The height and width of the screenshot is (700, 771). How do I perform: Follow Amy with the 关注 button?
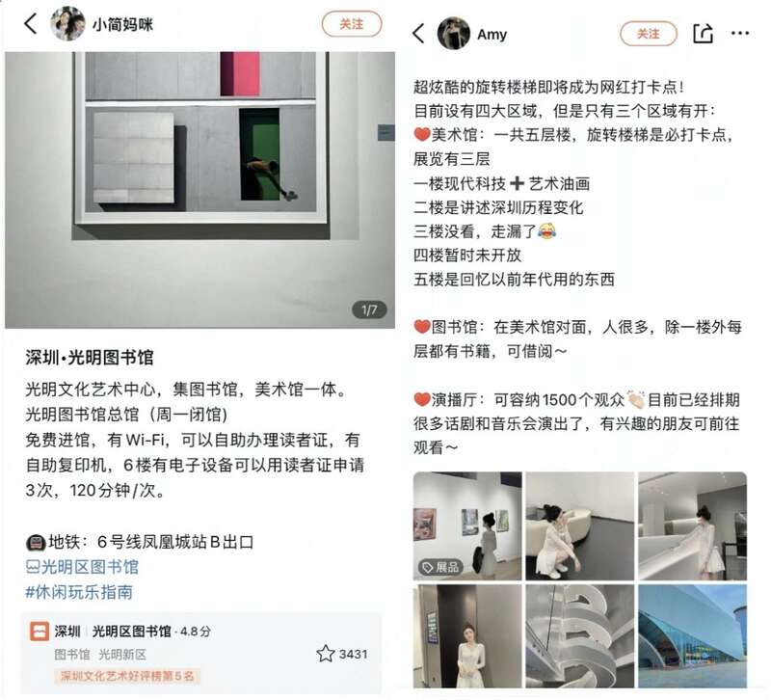[648, 34]
